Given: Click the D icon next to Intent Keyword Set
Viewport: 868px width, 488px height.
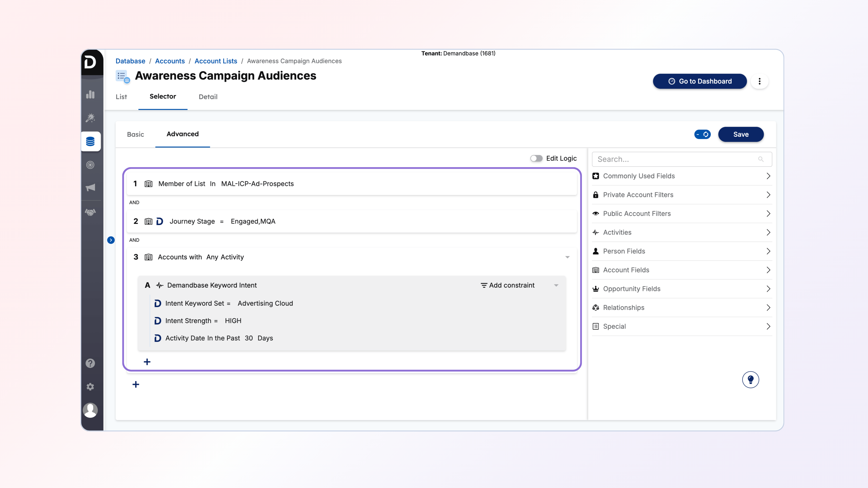Looking at the screenshot, I should pos(158,303).
